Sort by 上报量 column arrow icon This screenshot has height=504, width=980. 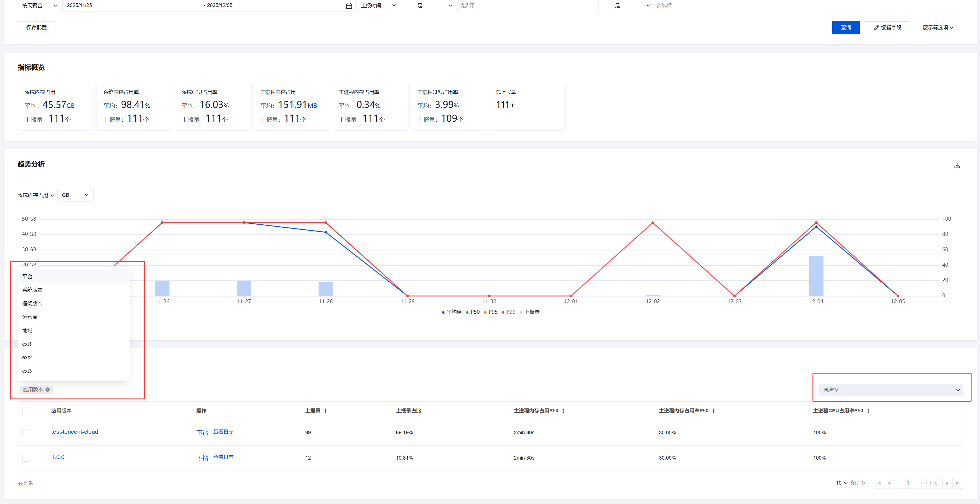click(x=326, y=411)
